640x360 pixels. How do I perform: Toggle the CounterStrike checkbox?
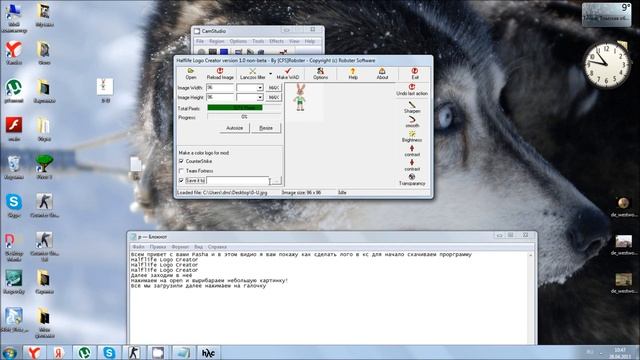tap(181, 161)
